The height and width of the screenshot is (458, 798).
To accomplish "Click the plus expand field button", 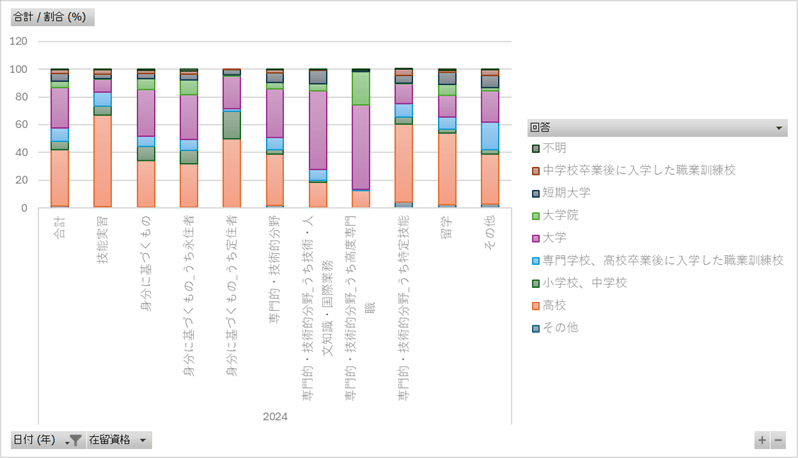I will point(763,440).
